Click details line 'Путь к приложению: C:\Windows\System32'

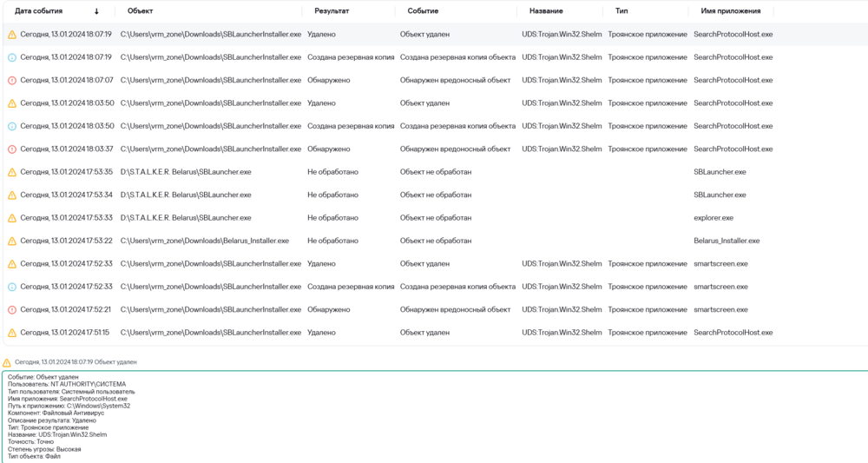click(69, 406)
